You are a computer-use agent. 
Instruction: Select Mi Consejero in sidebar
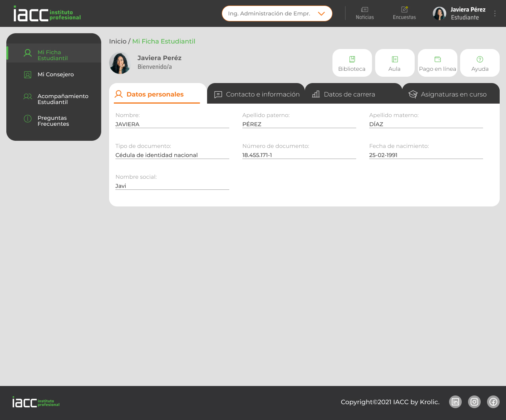(x=55, y=74)
